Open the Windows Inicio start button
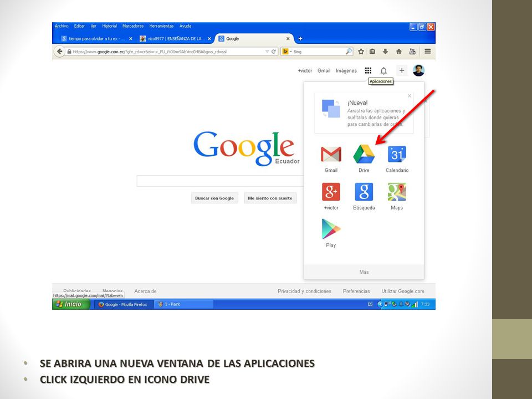 [x=71, y=304]
